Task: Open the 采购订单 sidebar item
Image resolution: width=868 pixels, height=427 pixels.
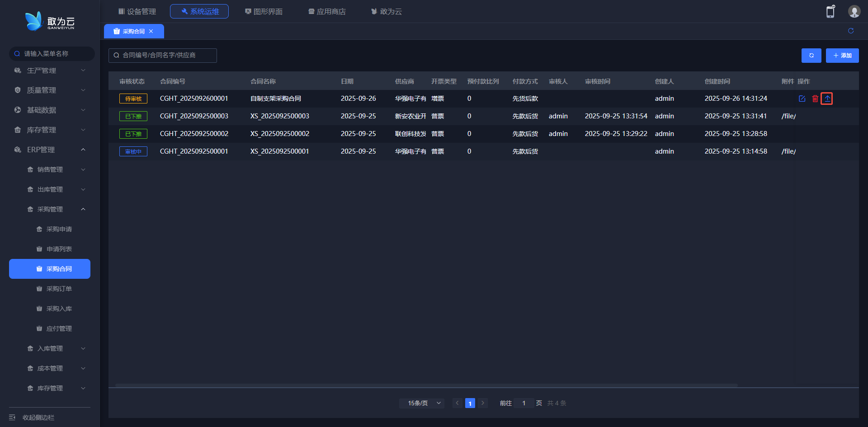Action: [x=59, y=289]
